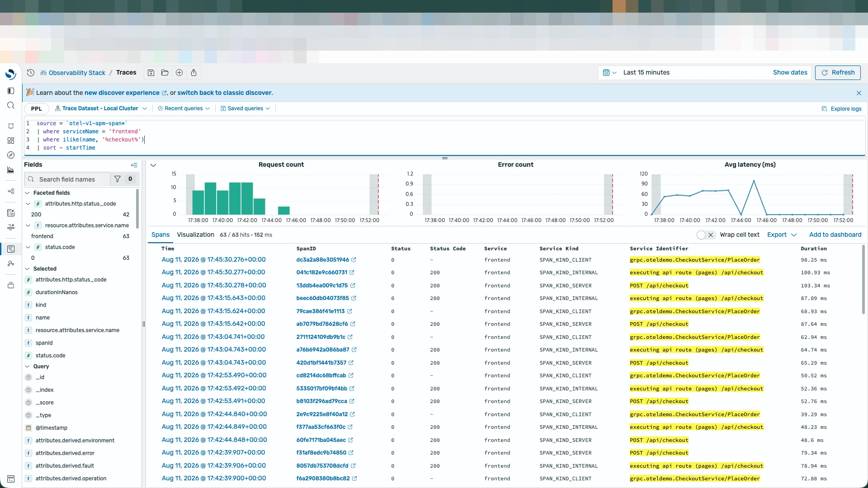
Task: Click Last 15 minutes time range
Action: point(646,73)
